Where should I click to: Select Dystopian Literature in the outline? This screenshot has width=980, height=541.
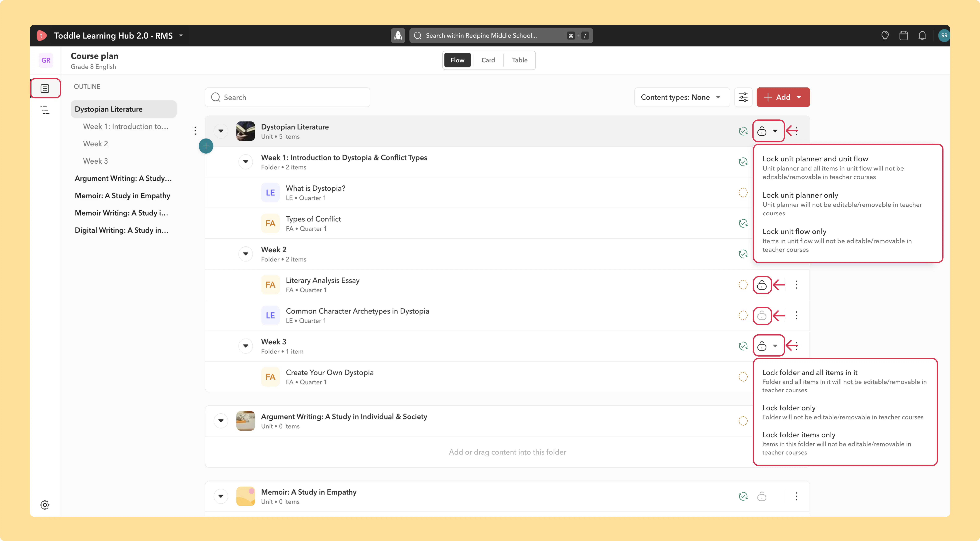124,109
